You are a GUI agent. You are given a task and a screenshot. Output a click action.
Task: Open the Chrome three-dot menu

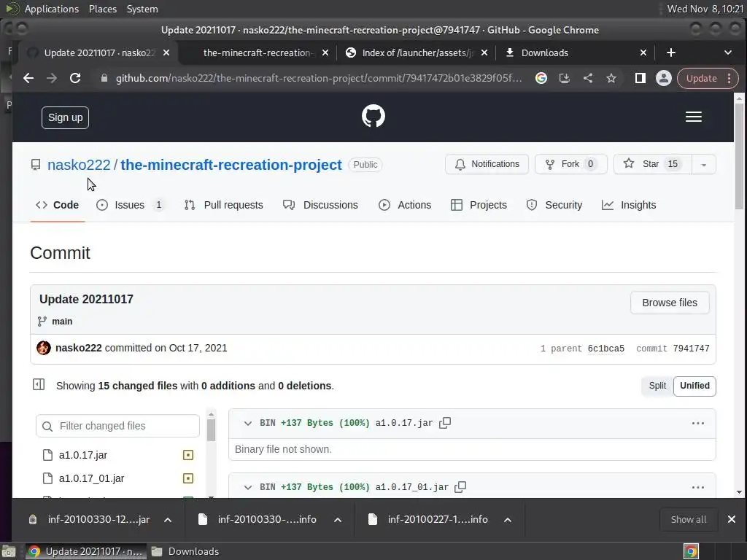pyautogui.click(x=729, y=78)
